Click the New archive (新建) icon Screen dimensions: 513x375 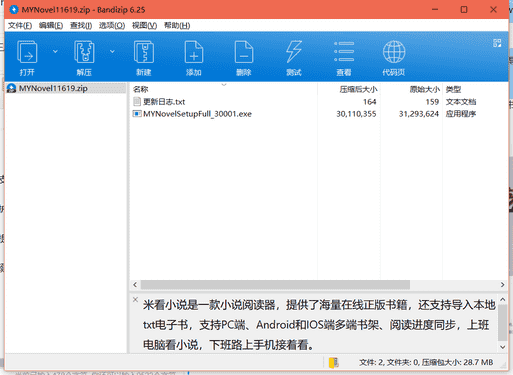click(144, 52)
